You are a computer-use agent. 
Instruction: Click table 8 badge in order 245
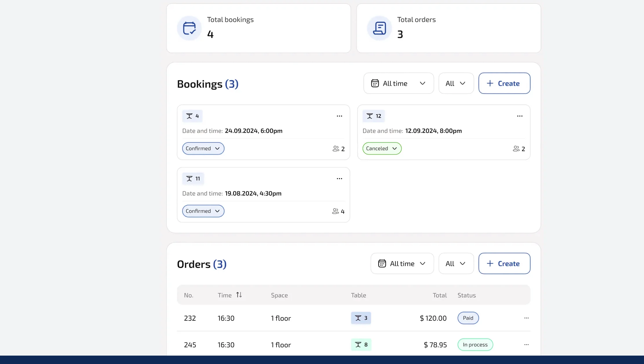pyautogui.click(x=361, y=345)
